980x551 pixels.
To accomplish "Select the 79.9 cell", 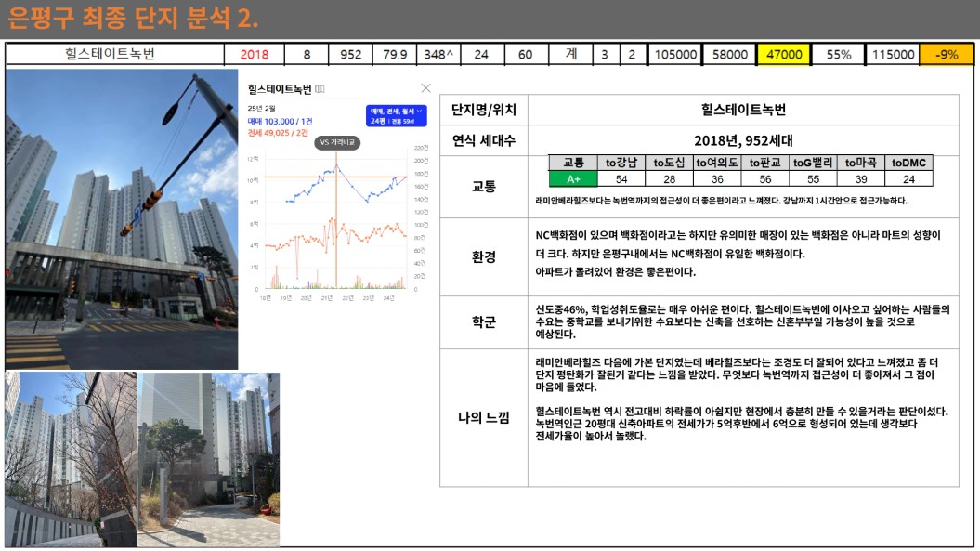I will tap(395, 55).
